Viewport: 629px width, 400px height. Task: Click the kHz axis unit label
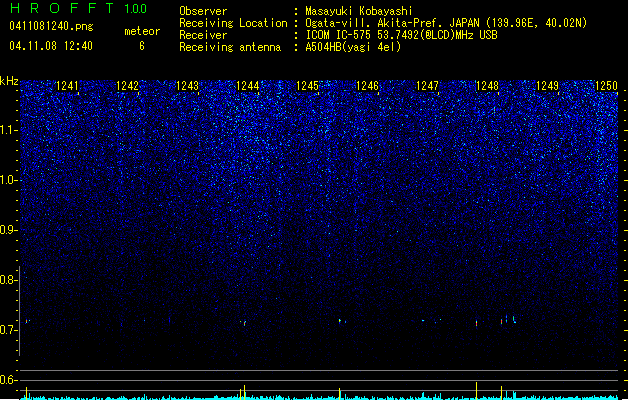click(9, 81)
